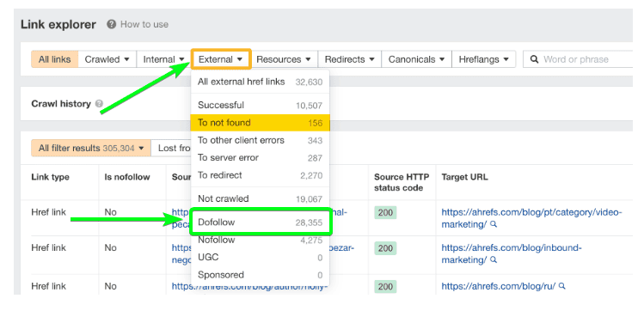Click the How to use help icon
This screenshot has height=317, width=644.
(111, 24)
